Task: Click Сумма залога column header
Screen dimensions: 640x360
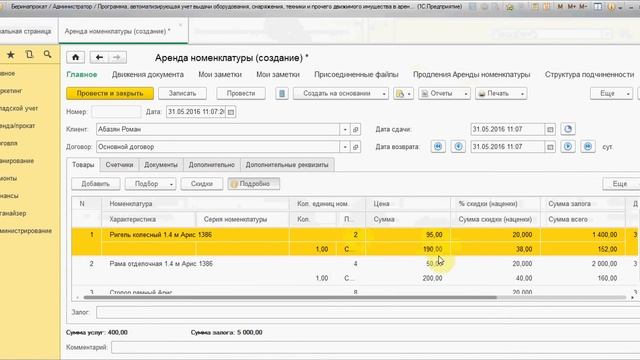Action: [x=582, y=204]
